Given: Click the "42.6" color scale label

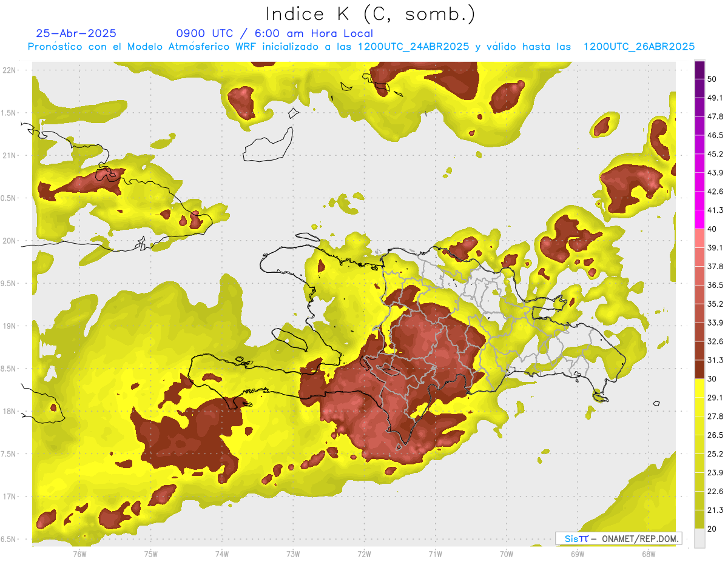Looking at the screenshot, I should click(x=715, y=192).
